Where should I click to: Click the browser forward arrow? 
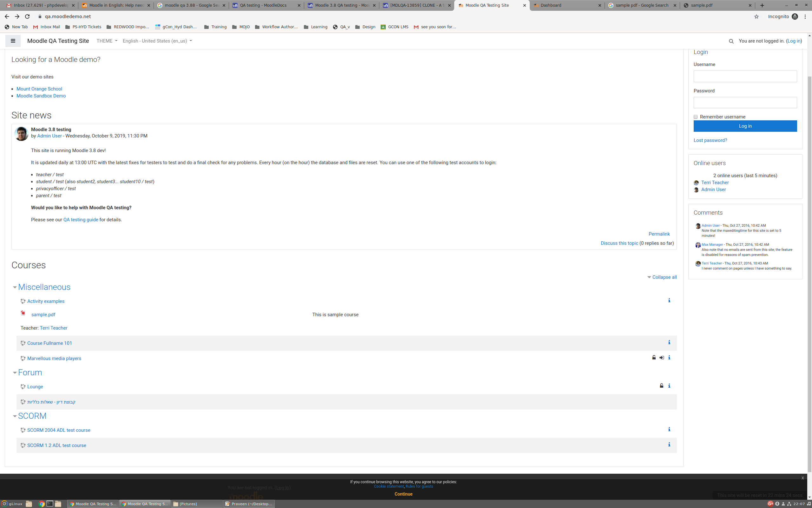[x=17, y=17]
